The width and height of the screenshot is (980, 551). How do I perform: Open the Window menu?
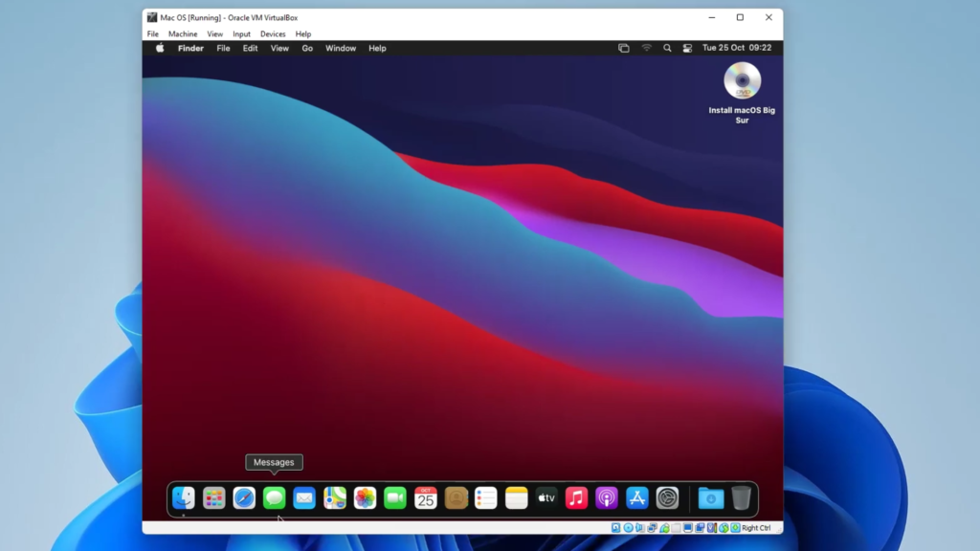coord(341,48)
